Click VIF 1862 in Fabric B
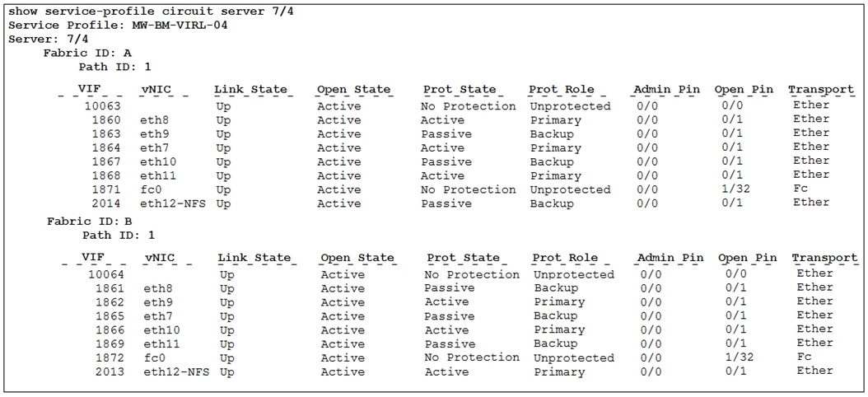The width and height of the screenshot is (868, 397). tap(109, 302)
